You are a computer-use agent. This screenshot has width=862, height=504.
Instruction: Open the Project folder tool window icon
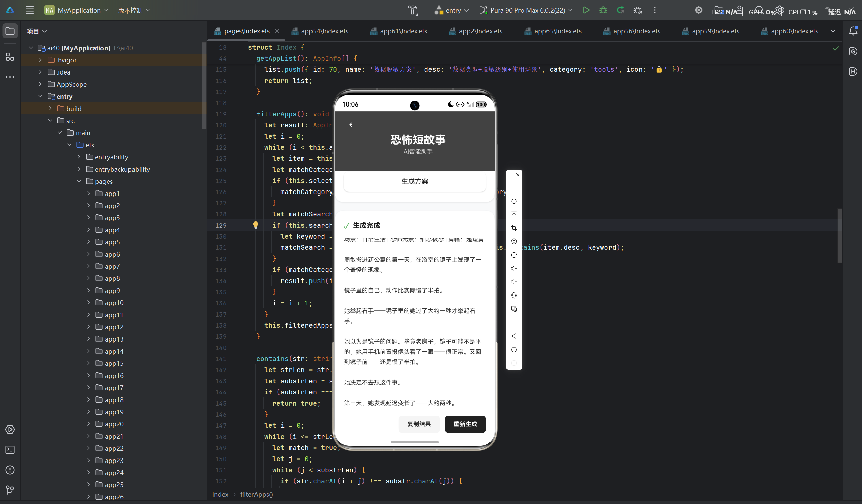pyautogui.click(x=10, y=31)
